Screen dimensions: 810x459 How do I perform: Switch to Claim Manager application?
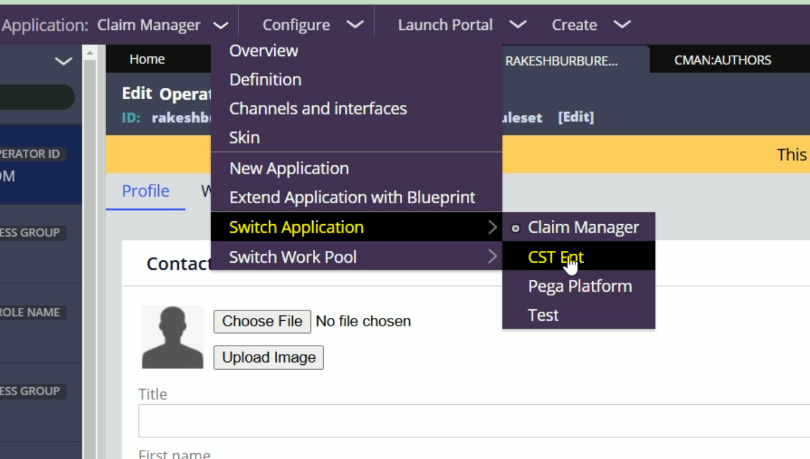(579, 227)
